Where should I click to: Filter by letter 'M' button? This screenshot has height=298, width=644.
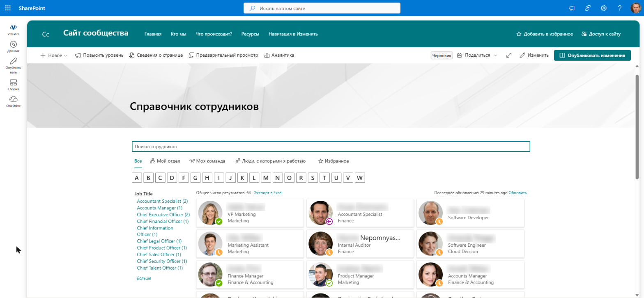click(266, 178)
